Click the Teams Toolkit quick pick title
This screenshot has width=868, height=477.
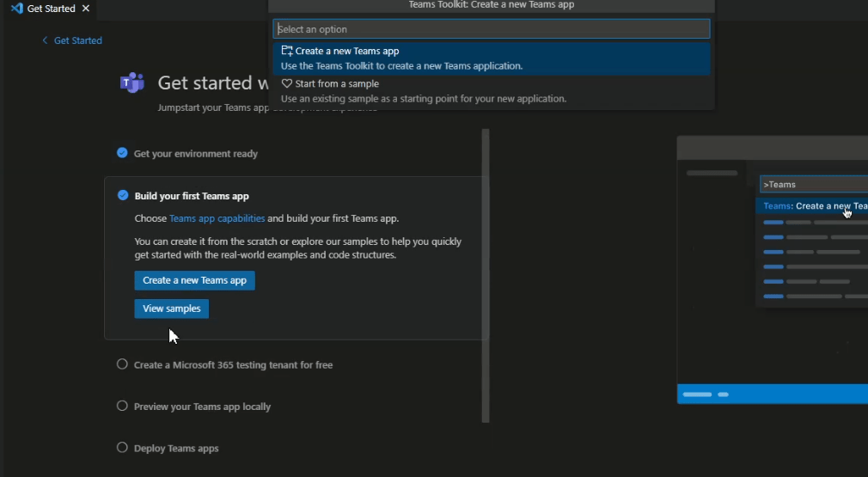[x=491, y=5]
